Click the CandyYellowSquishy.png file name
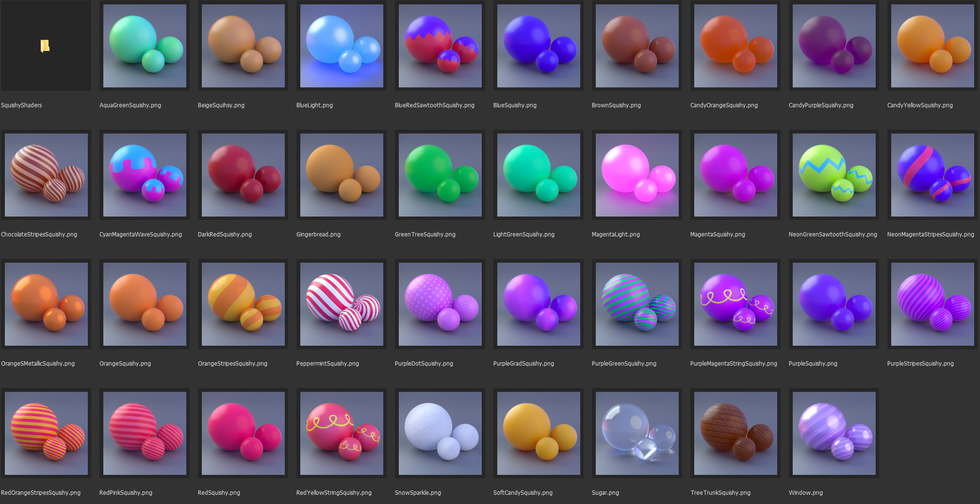The width and height of the screenshot is (980, 504). 920,105
